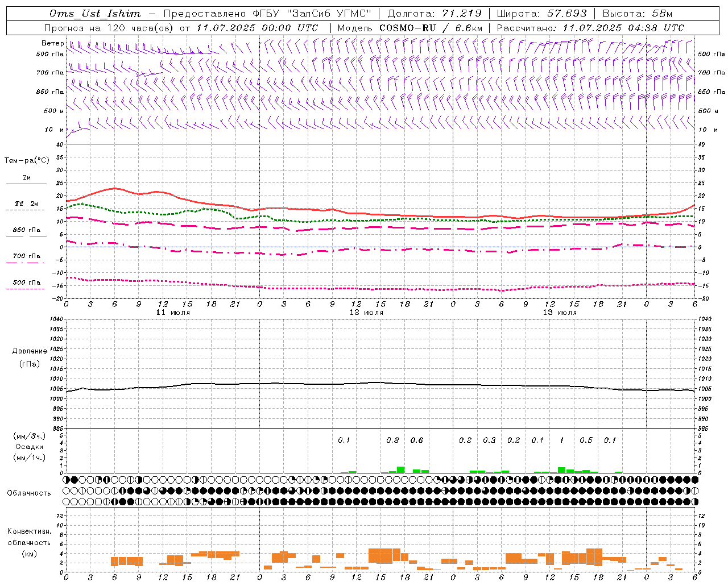Select the precipitation value '0.3'
728x582 pixels.
489,440
